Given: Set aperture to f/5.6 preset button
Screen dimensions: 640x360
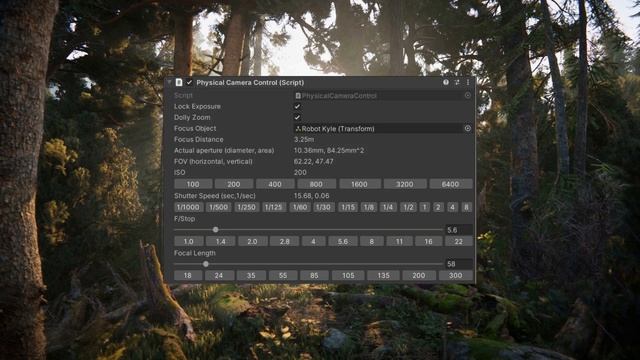Looking at the screenshot, I should tap(343, 242).
